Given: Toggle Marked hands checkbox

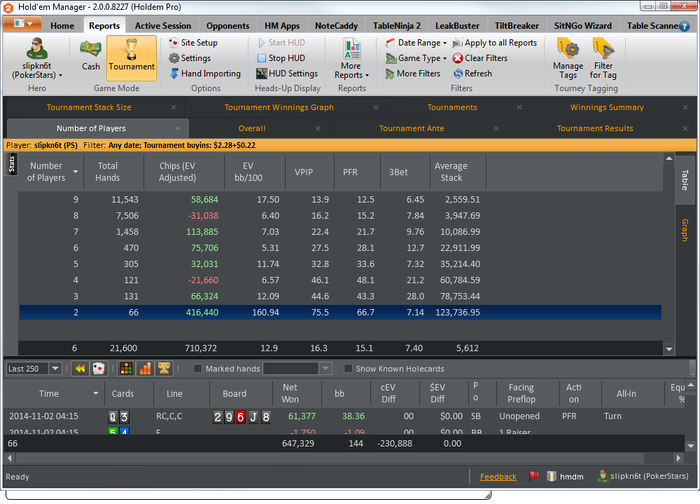Looking at the screenshot, I should 197,369.
